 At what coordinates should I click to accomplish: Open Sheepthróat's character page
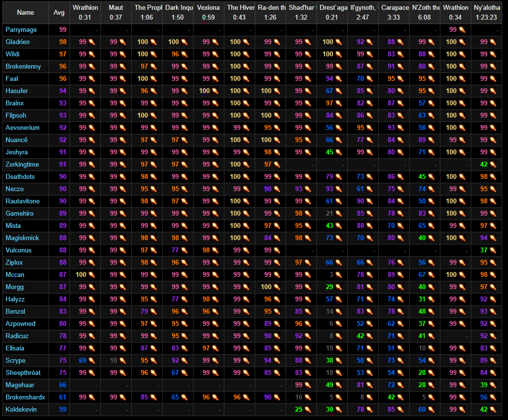click(x=23, y=372)
